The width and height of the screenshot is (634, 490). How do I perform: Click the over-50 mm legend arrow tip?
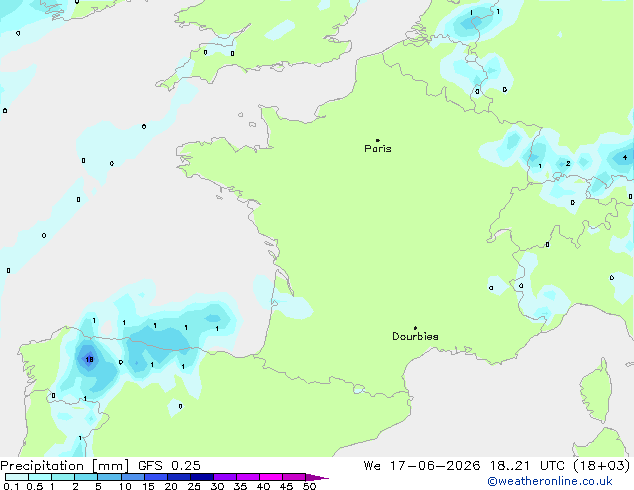[x=317, y=477]
